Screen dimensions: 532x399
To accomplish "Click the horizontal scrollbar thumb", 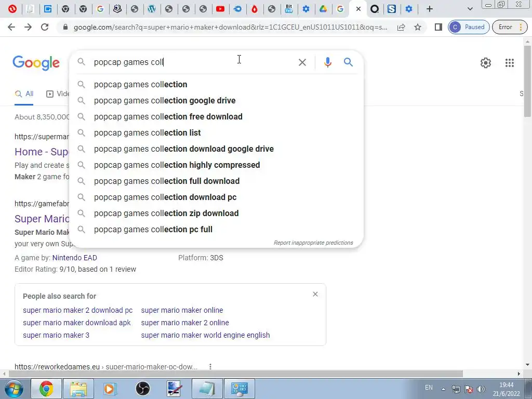I will [x=236, y=374].
